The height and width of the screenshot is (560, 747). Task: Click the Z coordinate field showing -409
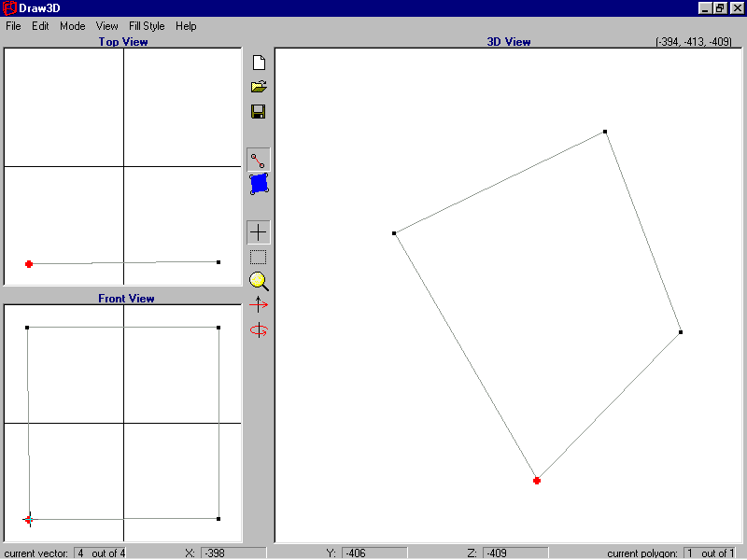tap(515, 553)
